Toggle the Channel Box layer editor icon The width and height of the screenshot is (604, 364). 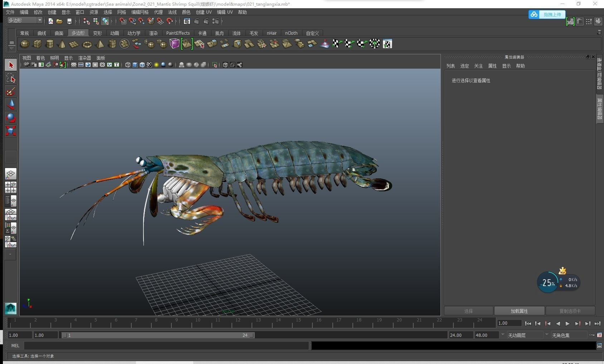(598, 21)
